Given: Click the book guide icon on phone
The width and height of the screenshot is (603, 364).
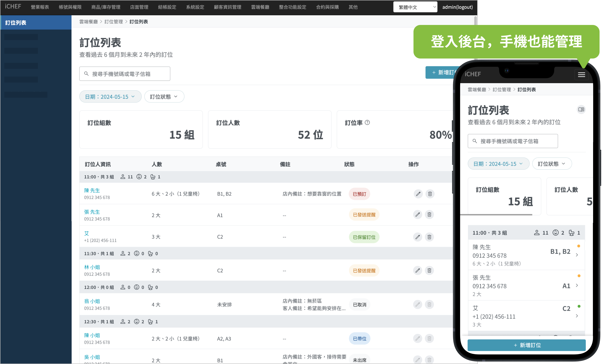Looking at the screenshot, I should (x=581, y=110).
